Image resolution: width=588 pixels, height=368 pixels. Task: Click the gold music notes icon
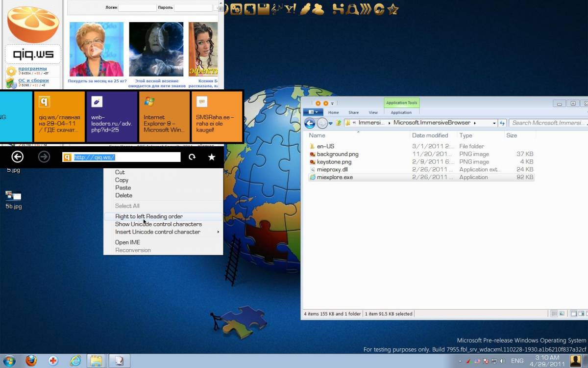277,8
